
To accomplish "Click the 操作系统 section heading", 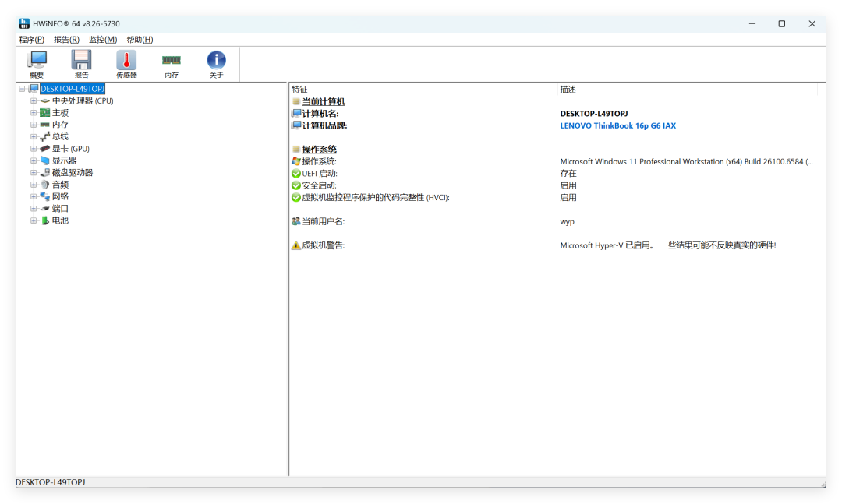I will tap(320, 150).
